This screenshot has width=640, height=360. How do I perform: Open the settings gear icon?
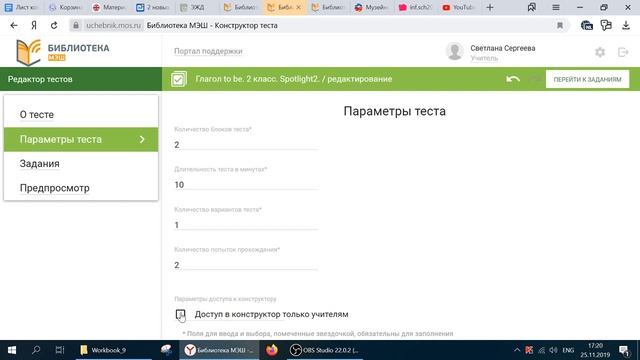pyautogui.click(x=600, y=52)
